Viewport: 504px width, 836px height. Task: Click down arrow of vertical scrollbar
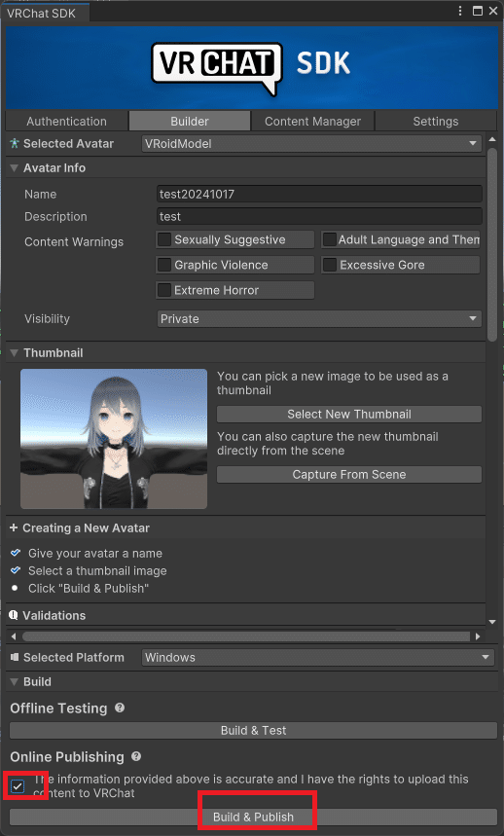point(492,622)
